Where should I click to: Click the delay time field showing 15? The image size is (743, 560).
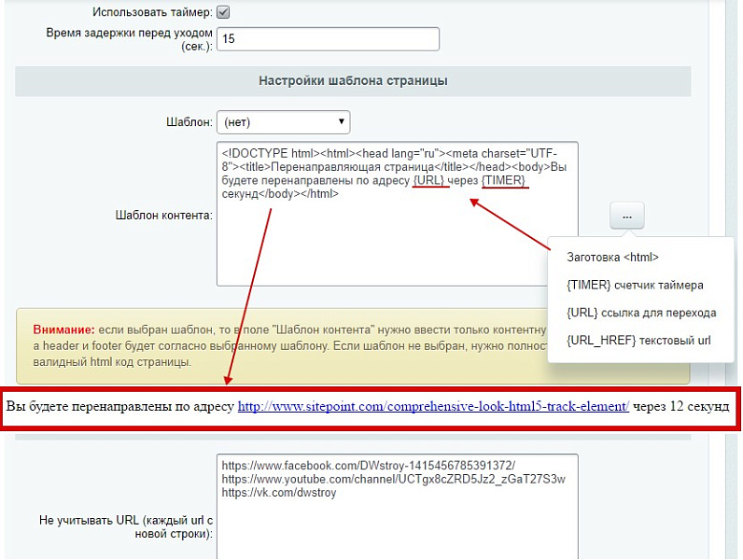tap(328, 39)
